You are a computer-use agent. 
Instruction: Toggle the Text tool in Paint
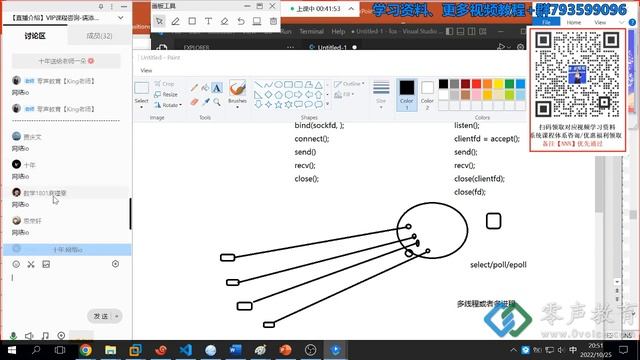(x=217, y=87)
